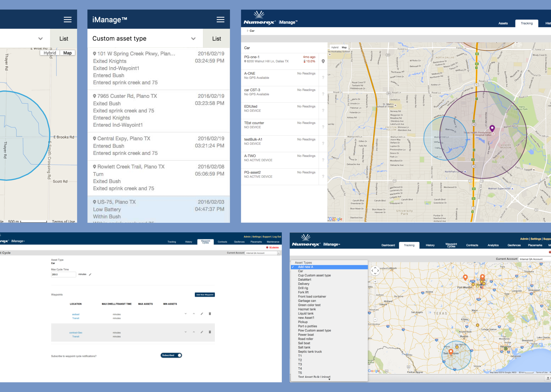Choose Drill rig in the Asset Types list

329,288
